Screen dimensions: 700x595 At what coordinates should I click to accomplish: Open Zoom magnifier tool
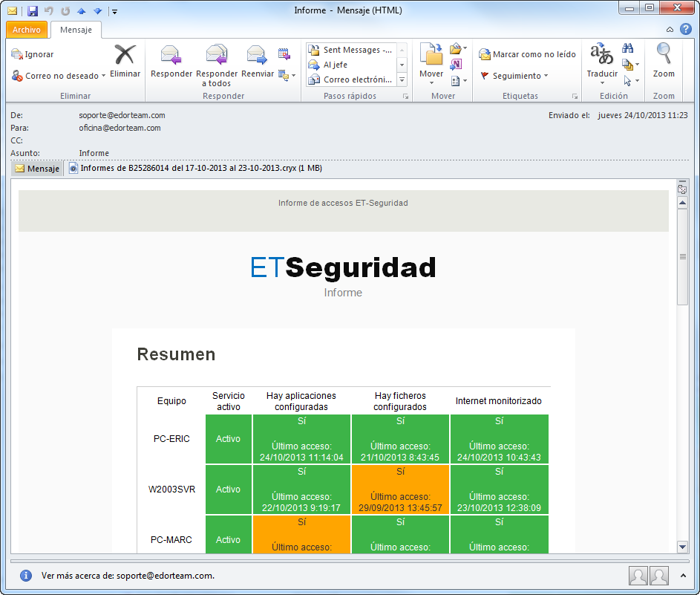coord(664,61)
